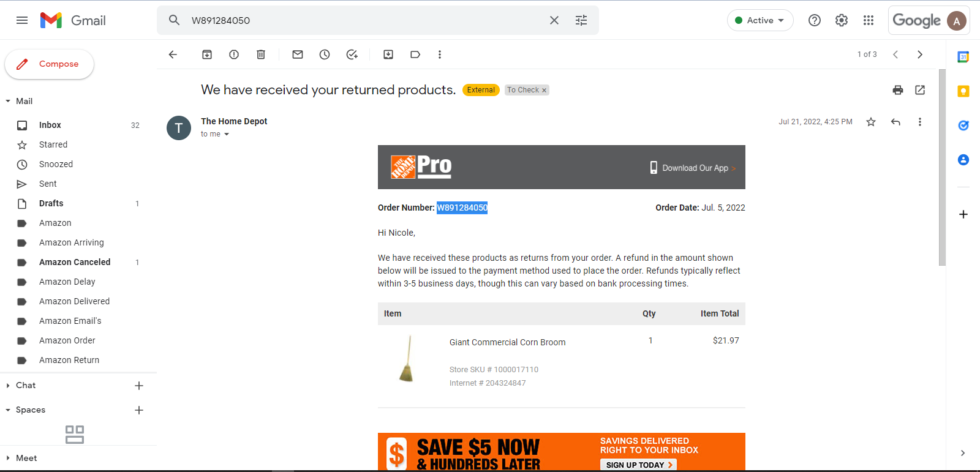Snooze the email with clock icon
The width and height of the screenshot is (980, 472).
(x=325, y=54)
